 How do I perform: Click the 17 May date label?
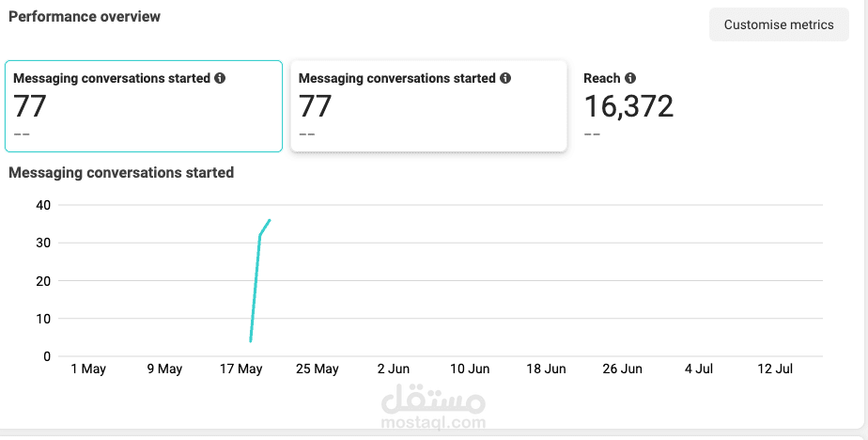241,369
